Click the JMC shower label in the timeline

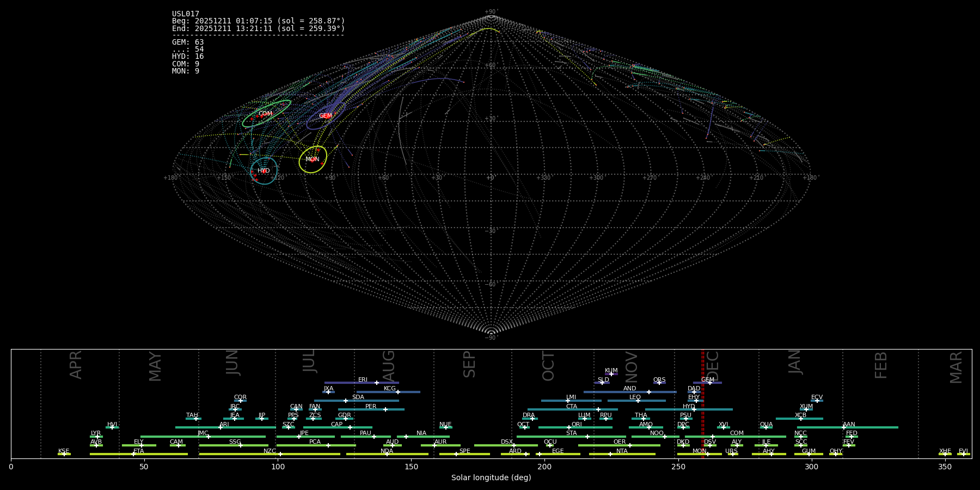pyautogui.click(x=203, y=433)
